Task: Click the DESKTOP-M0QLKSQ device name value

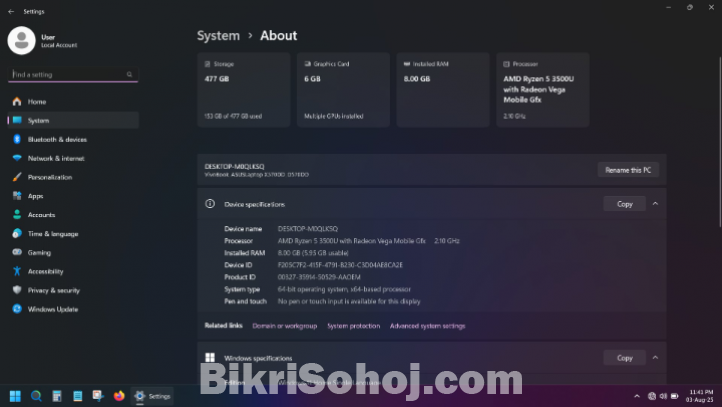Action: click(x=308, y=229)
